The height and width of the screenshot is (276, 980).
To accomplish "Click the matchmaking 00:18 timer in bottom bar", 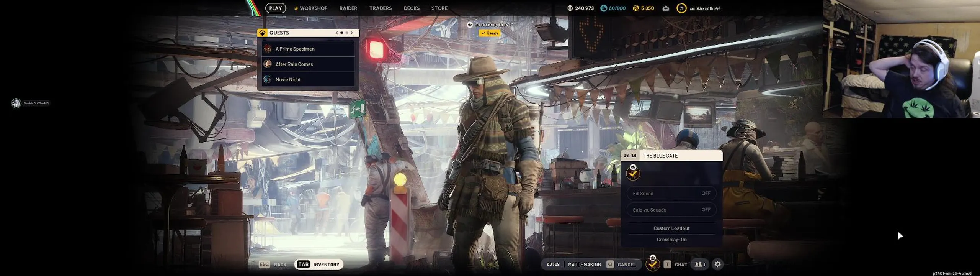I will point(553,264).
